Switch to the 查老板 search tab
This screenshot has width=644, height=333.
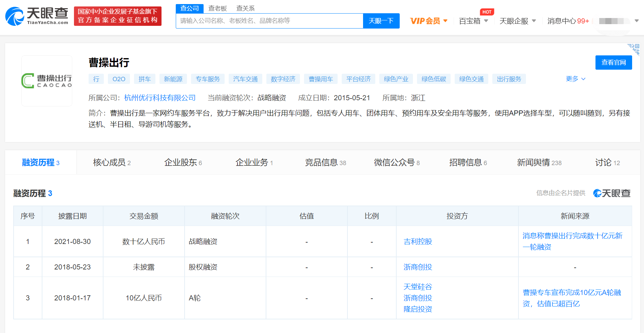[217, 8]
